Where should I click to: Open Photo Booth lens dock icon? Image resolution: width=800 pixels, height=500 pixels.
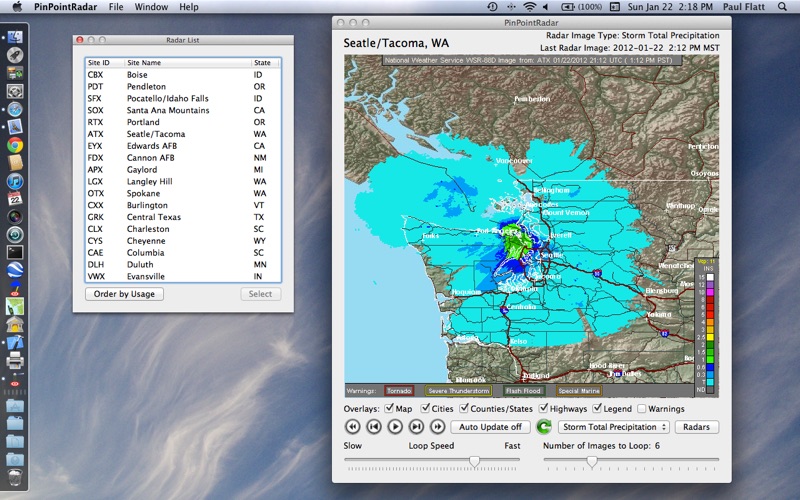click(x=15, y=217)
